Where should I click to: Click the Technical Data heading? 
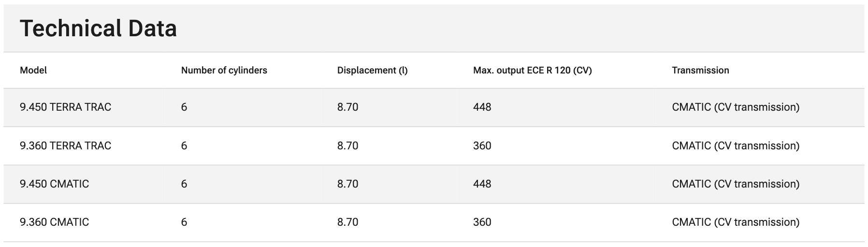click(99, 29)
